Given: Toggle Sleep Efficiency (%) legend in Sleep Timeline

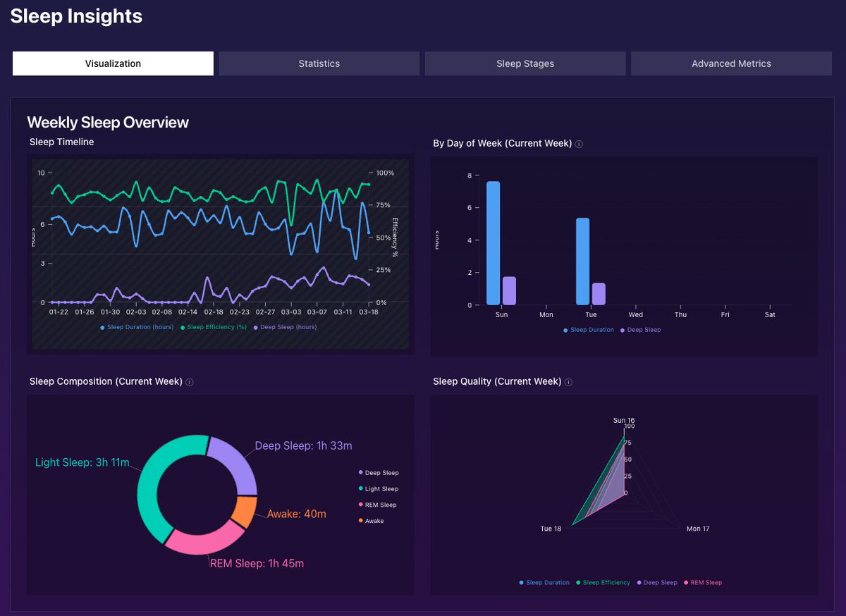Looking at the screenshot, I should pos(214,327).
